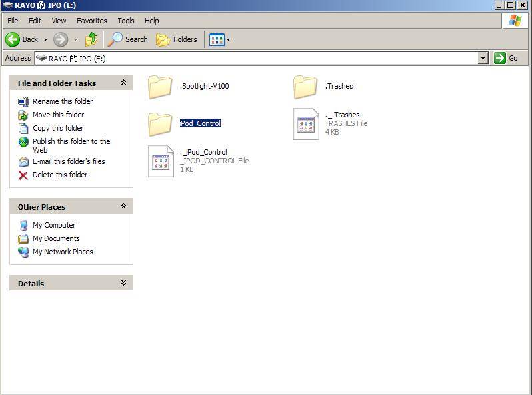Open the Help menu
Screen dimensions: 532x395
(151, 21)
